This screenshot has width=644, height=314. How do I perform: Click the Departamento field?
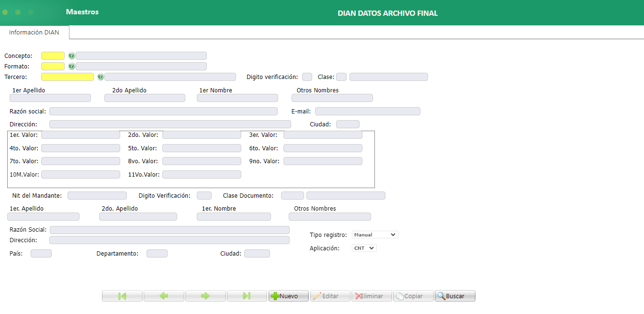(x=157, y=254)
